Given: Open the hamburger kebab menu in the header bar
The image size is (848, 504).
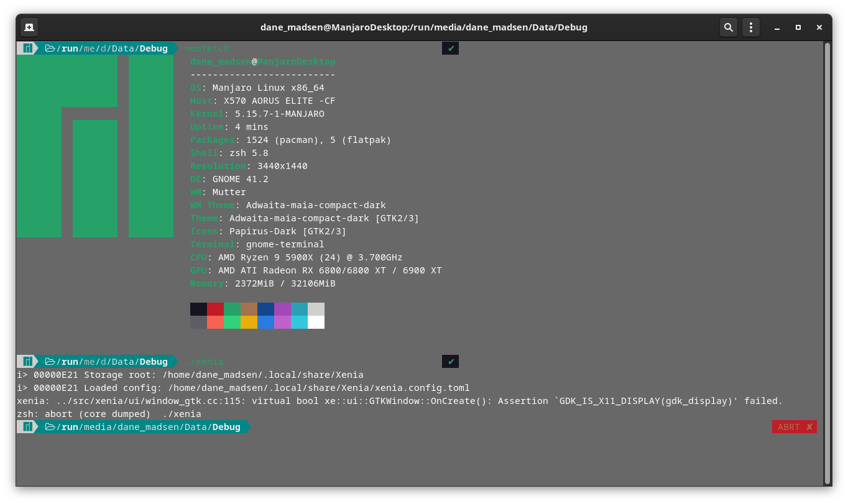Looking at the screenshot, I should [x=750, y=27].
